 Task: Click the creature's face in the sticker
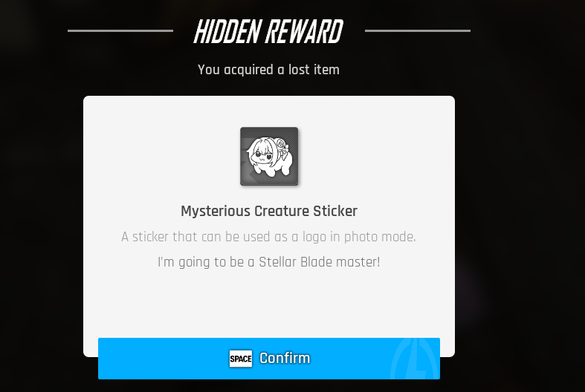[262, 154]
